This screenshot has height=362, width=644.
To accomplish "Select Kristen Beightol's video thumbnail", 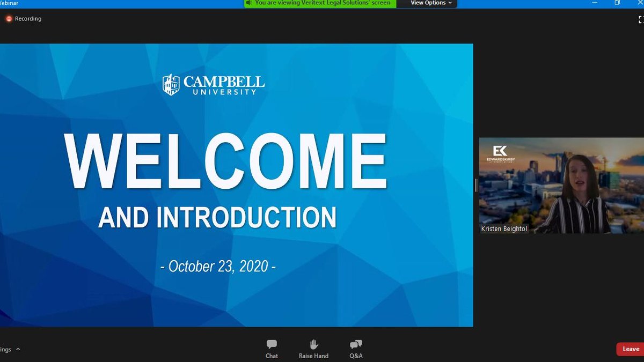I will click(x=561, y=186).
